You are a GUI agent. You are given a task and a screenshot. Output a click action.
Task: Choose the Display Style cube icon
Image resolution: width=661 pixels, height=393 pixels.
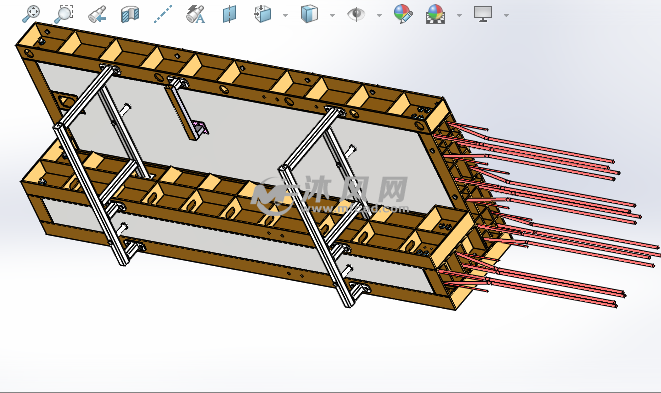point(309,14)
